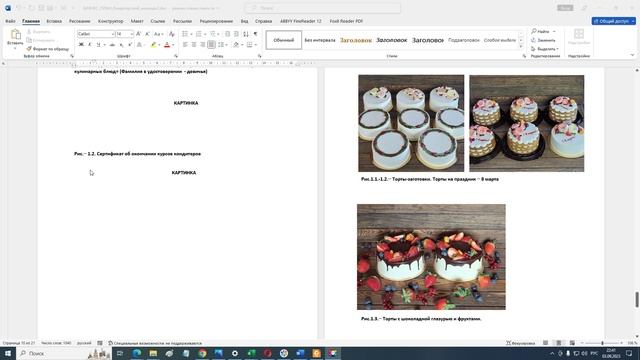Open borders dropdown arrow
Viewport: 640px width, 360px height.
(x=256, y=45)
